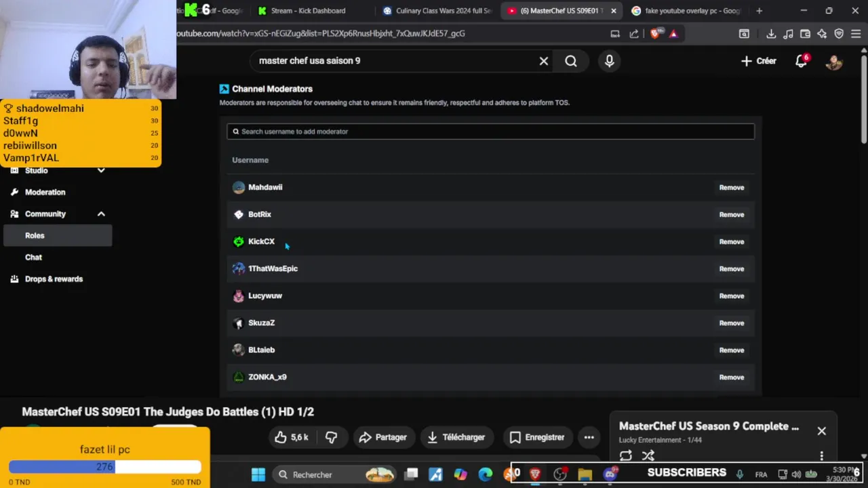Remove moderator Mahdawii
The image size is (868, 488).
[x=731, y=188]
